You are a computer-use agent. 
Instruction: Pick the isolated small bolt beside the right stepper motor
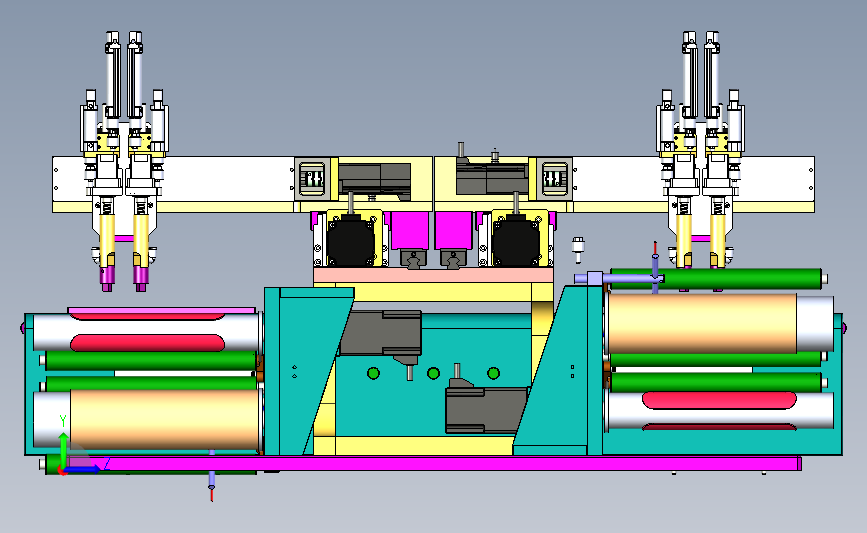point(578,249)
